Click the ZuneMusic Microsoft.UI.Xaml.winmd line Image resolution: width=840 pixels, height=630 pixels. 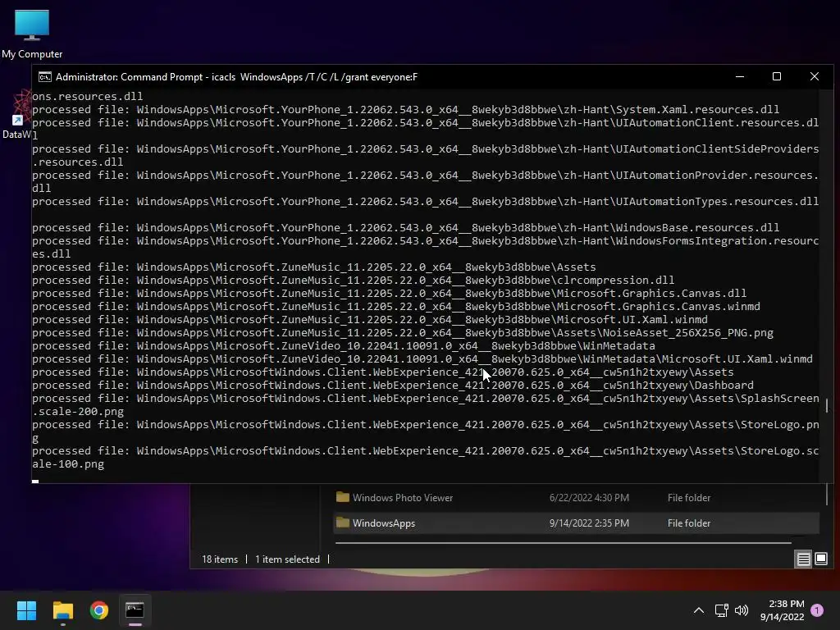point(370,320)
